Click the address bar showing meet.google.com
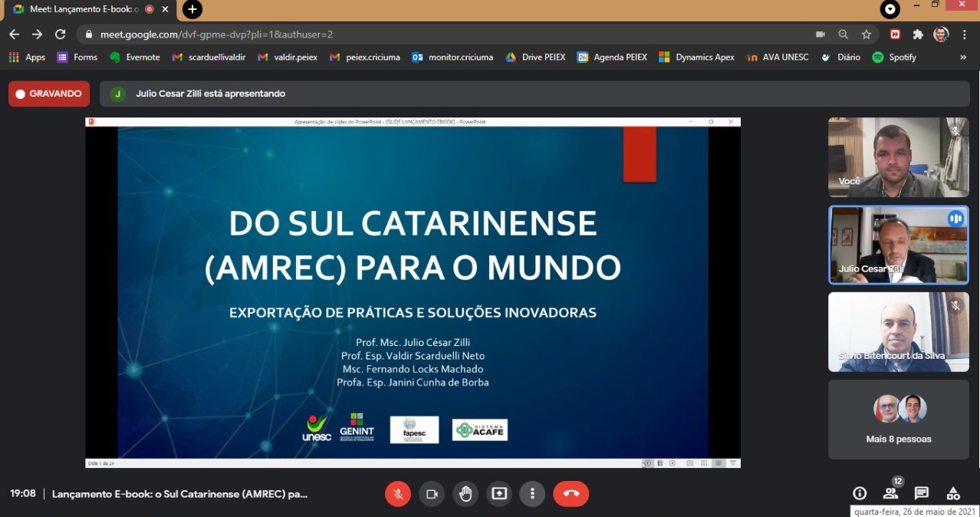The width and height of the screenshot is (980, 517). pos(445,35)
